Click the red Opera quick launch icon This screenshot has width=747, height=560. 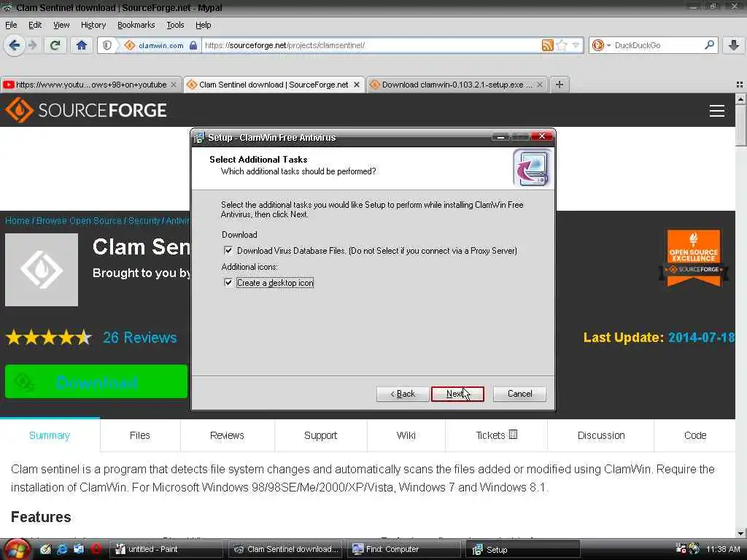(96, 549)
